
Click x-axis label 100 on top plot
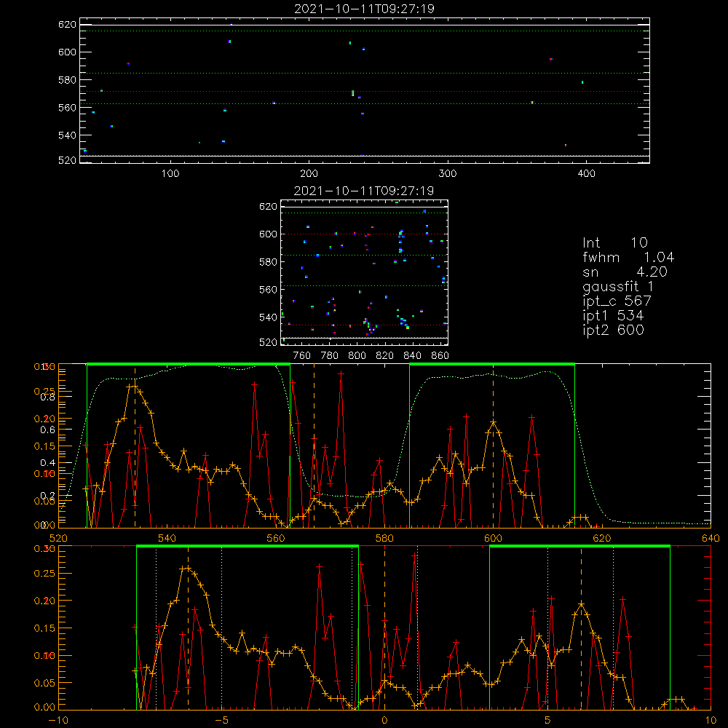(x=170, y=174)
